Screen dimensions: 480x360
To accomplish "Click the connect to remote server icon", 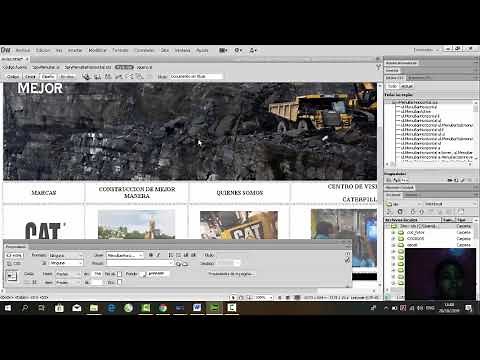I will coord(390,212).
